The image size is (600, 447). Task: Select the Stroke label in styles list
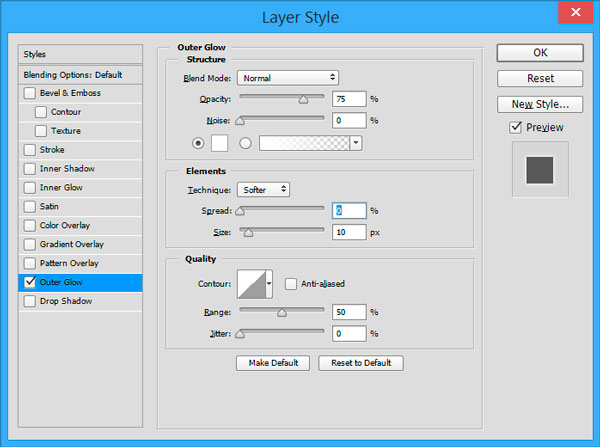point(52,150)
